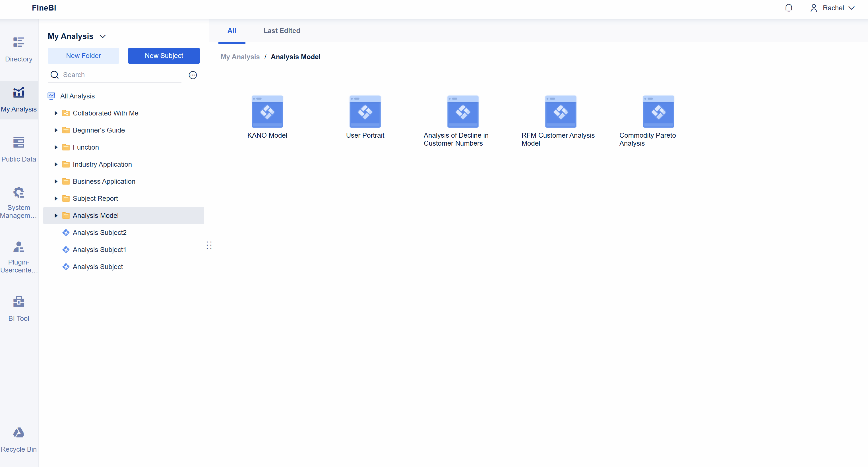
Task: Select the Industry Application folder row
Action: click(123, 164)
